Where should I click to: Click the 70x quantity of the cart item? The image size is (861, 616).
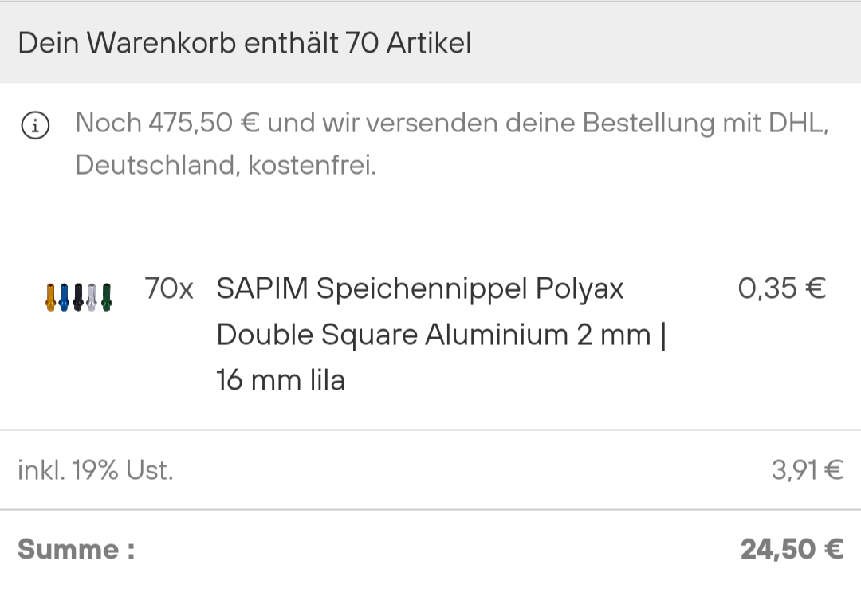point(169,288)
